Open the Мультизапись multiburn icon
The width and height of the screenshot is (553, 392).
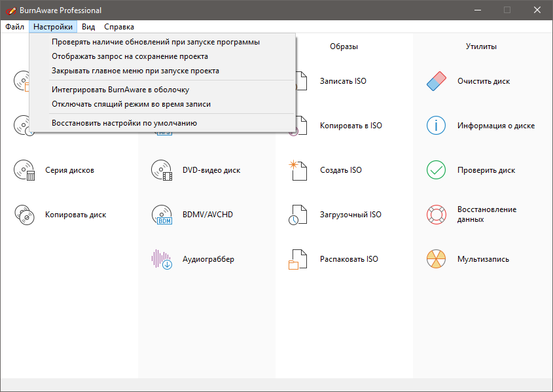coord(436,259)
